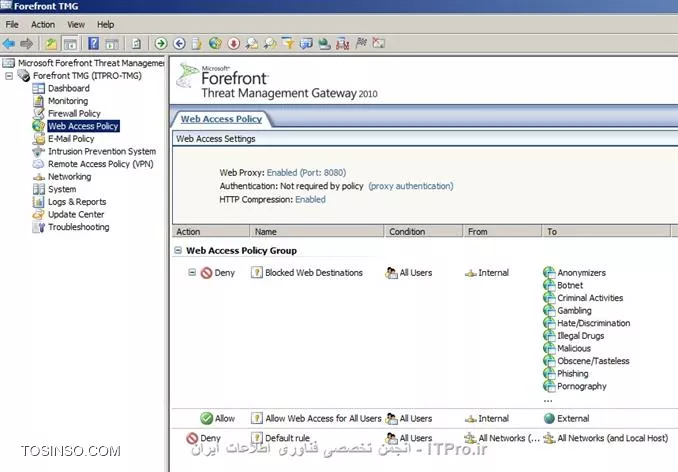Image resolution: width=678 pixels, height=472 pixels.
Task: Click the globe icon in the toolbar
Action: coord(215,44)
